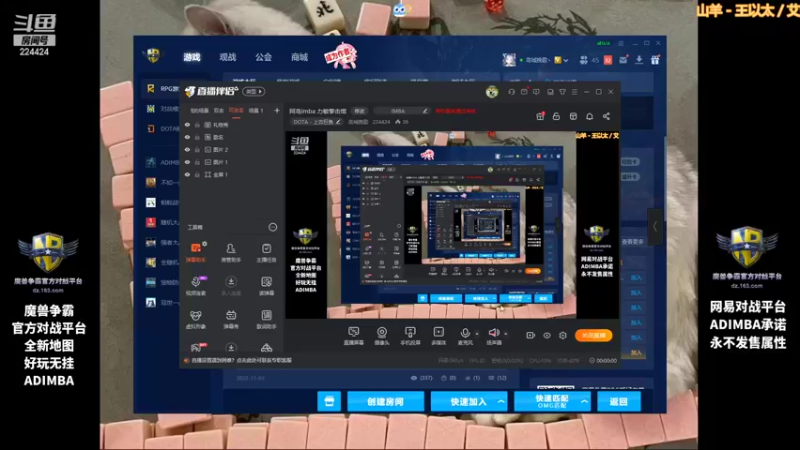800x450 pixels.
Task: Open the 视频连麦 video link tool
Action: [x=195, y=286]
